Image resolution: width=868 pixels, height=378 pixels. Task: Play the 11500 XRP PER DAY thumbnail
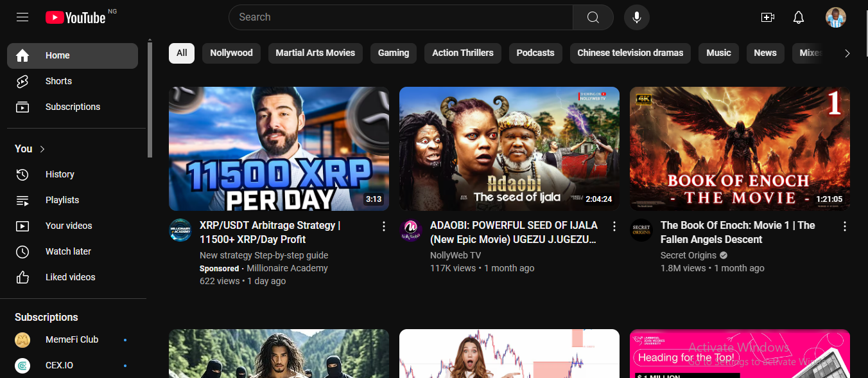click(279, 148)
